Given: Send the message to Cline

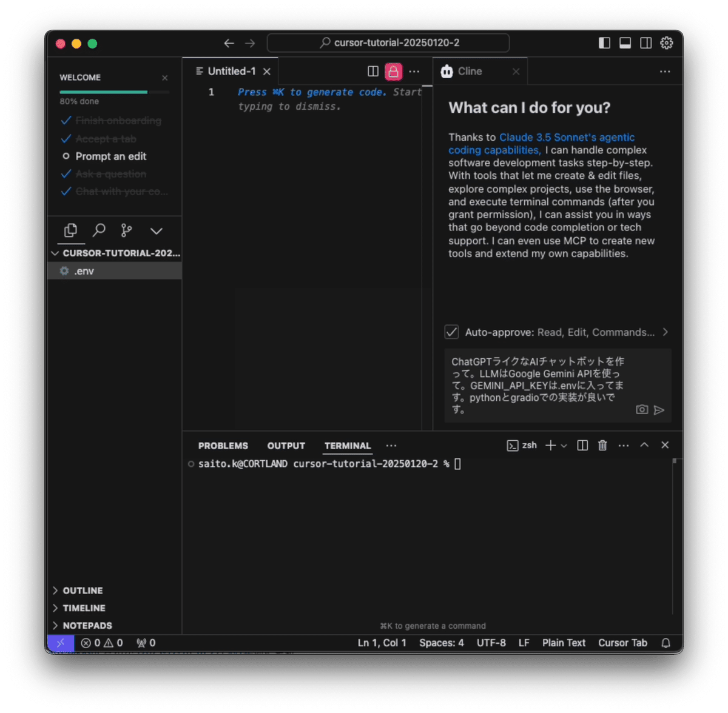Looking at the screenshot, I should click(659, 410).
